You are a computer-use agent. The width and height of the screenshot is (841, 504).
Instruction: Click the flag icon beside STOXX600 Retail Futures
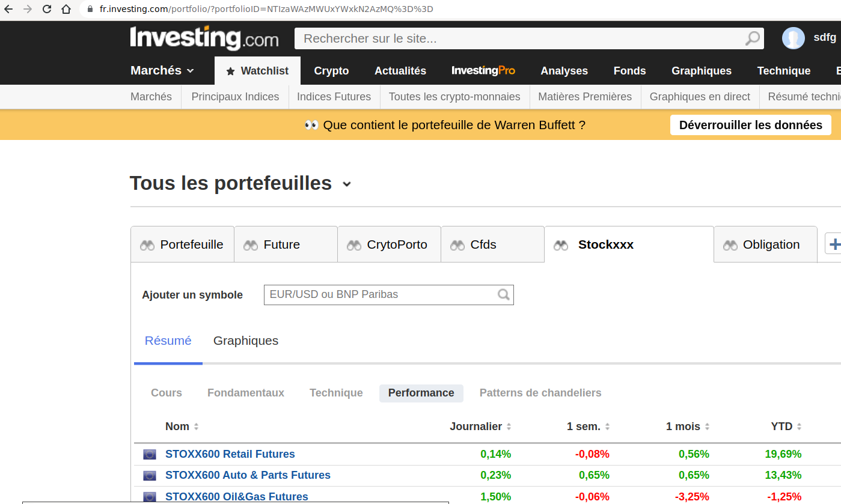coord(150,454)
